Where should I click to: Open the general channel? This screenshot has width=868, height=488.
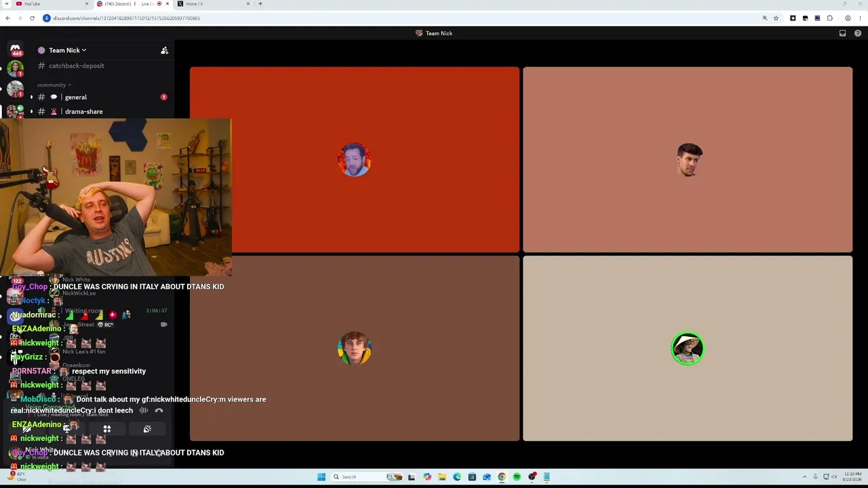pos(76,97)
